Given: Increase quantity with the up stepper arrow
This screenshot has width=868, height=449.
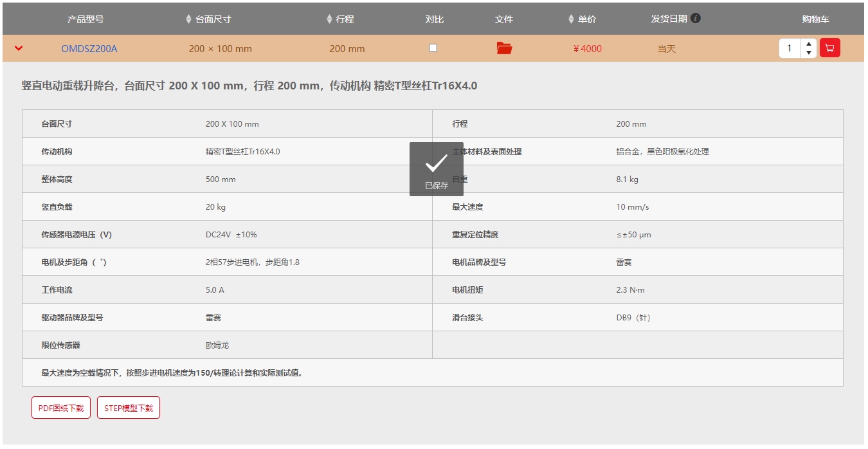Looking at the screenshot, I should (808, 44).
